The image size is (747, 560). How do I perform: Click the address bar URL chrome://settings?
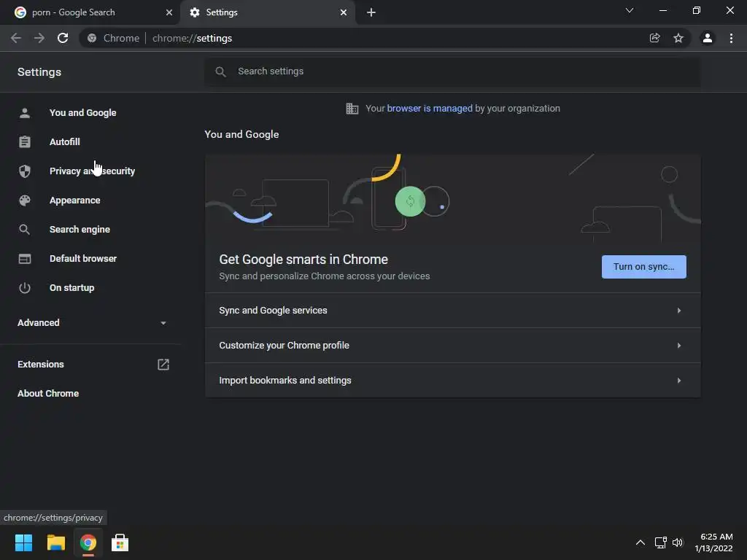[x=192, y=38]
